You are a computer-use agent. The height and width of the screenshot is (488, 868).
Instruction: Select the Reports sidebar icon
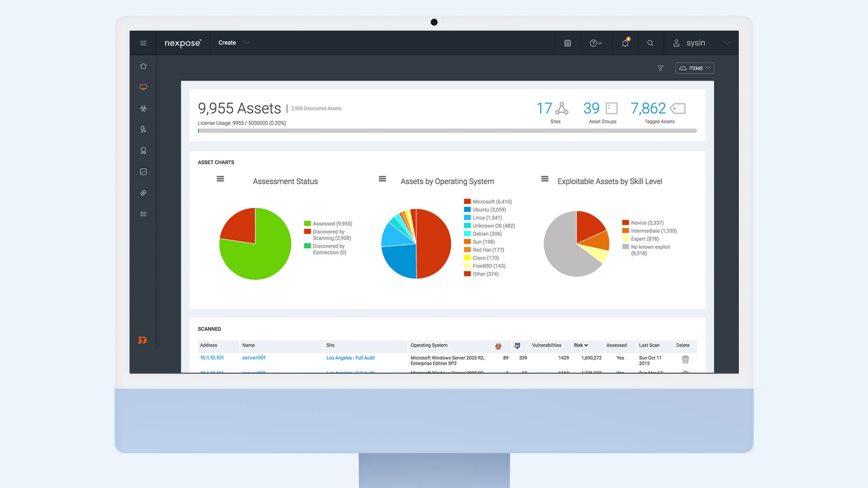point(143,171)
